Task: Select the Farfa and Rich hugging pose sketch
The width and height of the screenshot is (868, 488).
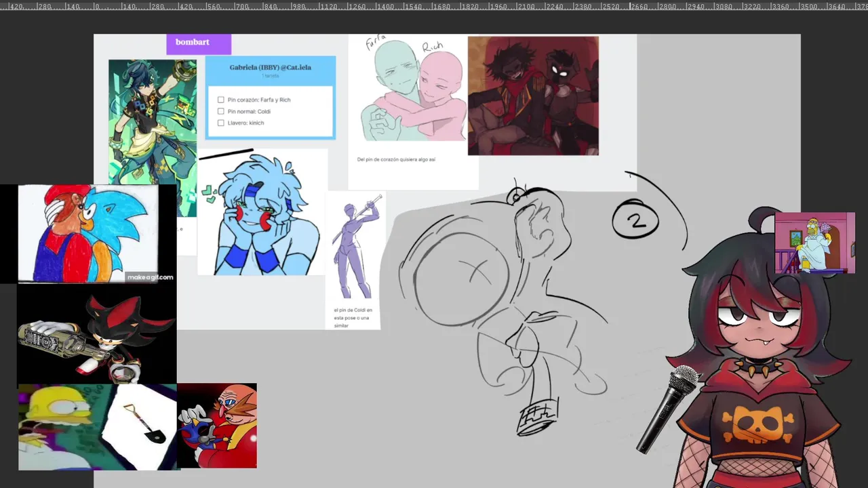Action: [x=414, y=88]
